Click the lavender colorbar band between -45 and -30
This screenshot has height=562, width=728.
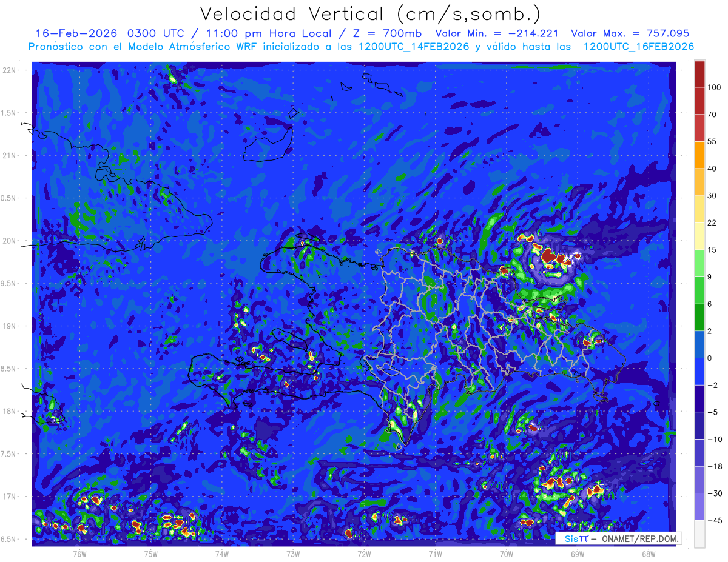(699, 506)
